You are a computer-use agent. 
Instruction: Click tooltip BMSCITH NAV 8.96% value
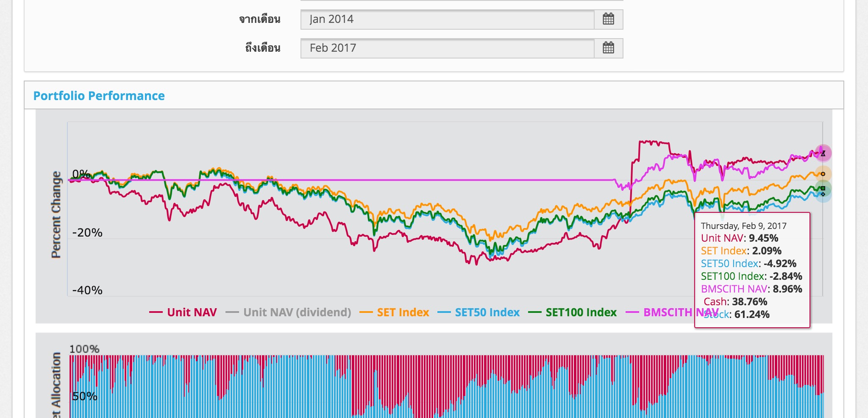[x=787, y=289]
